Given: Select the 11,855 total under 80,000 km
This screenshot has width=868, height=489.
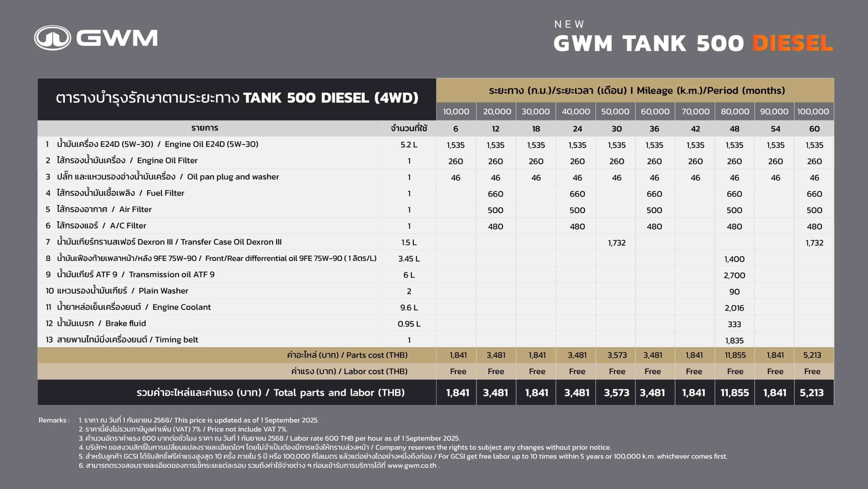Looking at the screenshot, I should pyautogui.click(x=735, y=393).
